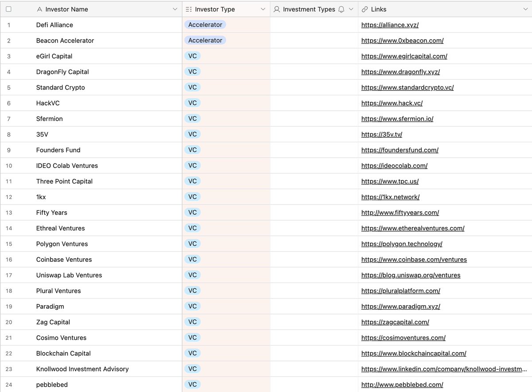Viewport: 532px width, 392px height.
Task: Click the person icon beside Investment Types
Action: coord(277,9)
